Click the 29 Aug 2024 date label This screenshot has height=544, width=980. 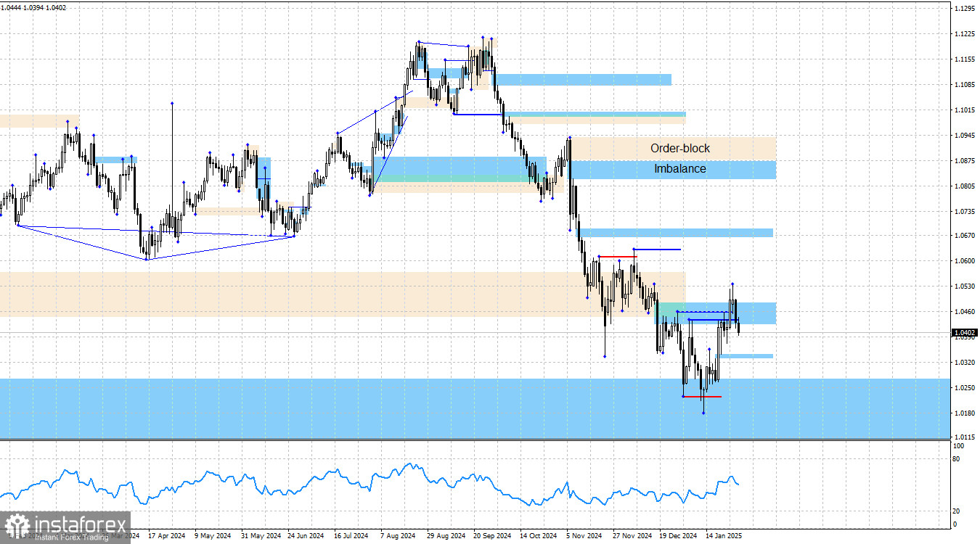pos(446,536)
